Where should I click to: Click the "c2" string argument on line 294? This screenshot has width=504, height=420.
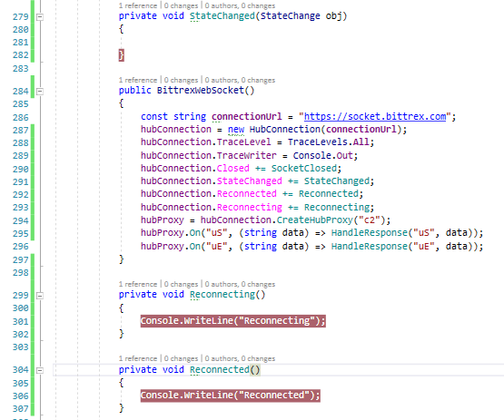[x=369, y=220]
